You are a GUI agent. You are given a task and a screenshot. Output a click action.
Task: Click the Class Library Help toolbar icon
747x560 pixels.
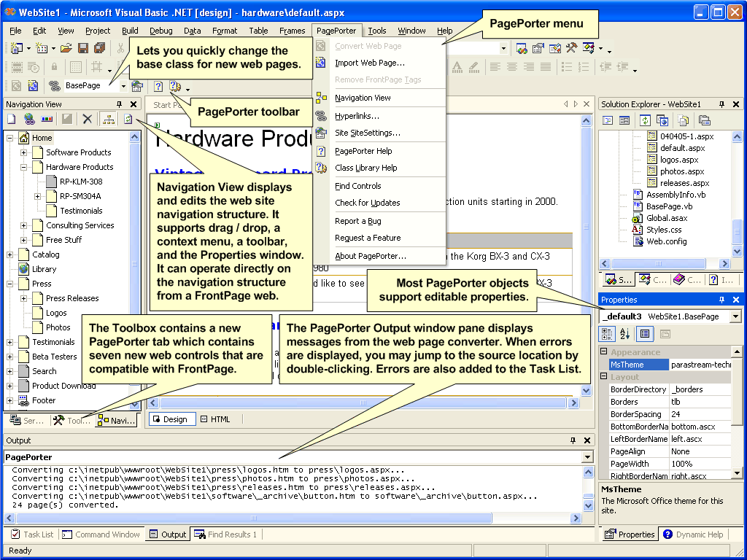click(175, 86)
